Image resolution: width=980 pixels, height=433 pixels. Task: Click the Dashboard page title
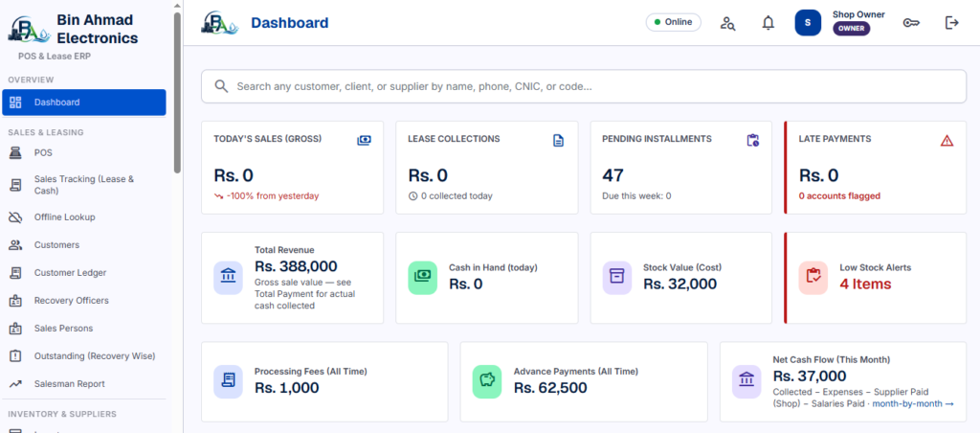289,23
